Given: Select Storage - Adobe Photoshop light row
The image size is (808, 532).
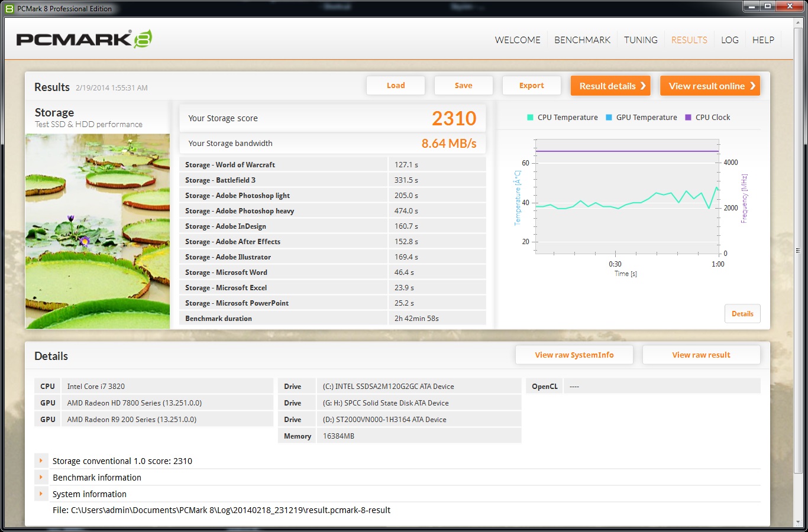Looking at the screenshot, I should (x=332, y=196).
